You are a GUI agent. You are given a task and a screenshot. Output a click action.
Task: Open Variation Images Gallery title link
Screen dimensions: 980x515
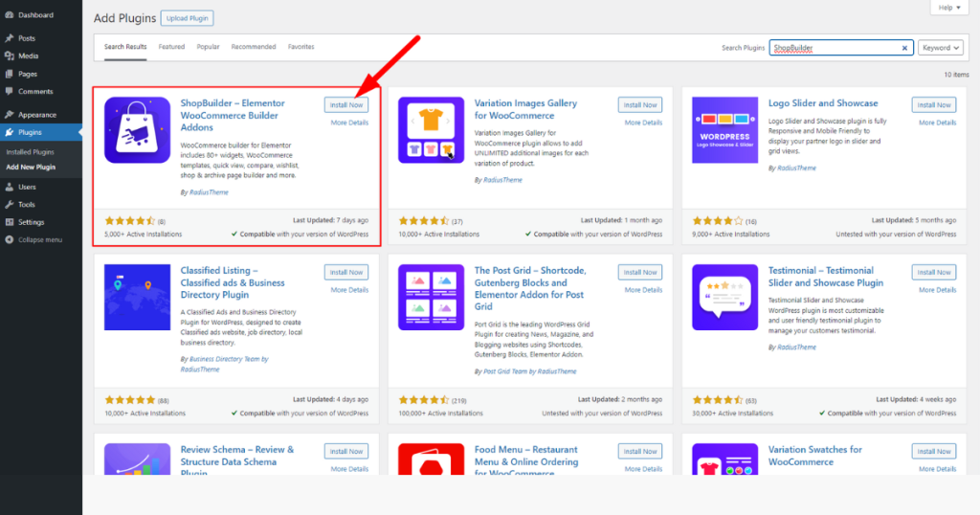(x=525, y=109)
